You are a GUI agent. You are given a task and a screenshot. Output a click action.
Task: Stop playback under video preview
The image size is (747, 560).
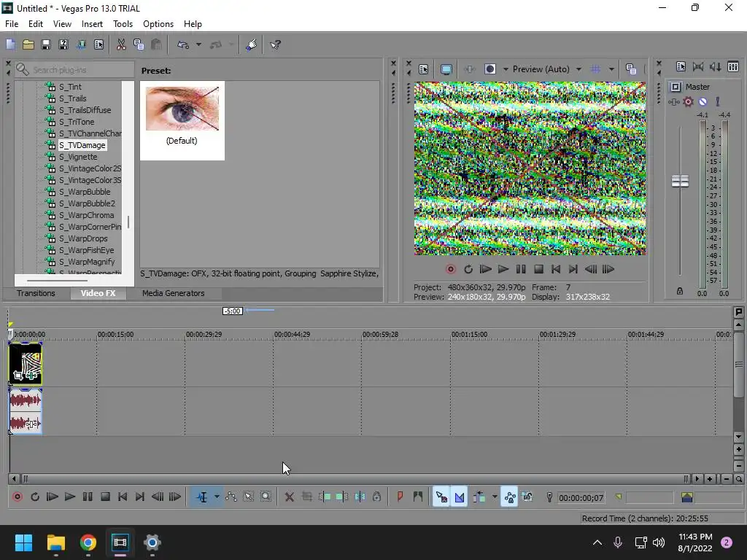pos(539,269)
